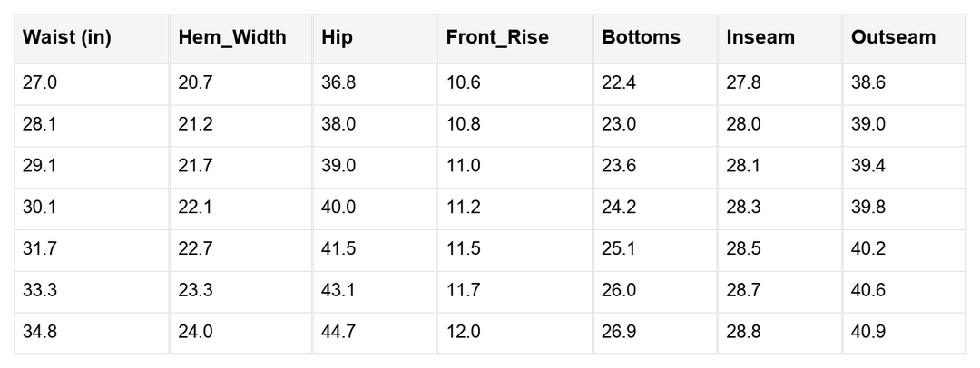Select the Front_Rise column header
The image size is (980, 368).
[x=514, y=39]
